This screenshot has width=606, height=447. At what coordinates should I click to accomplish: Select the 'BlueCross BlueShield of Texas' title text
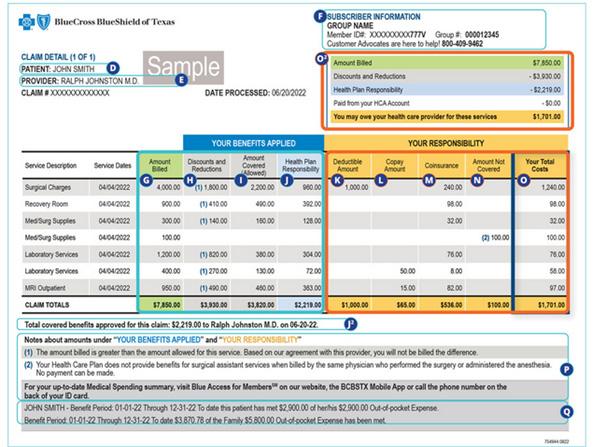tap(114, 22)
